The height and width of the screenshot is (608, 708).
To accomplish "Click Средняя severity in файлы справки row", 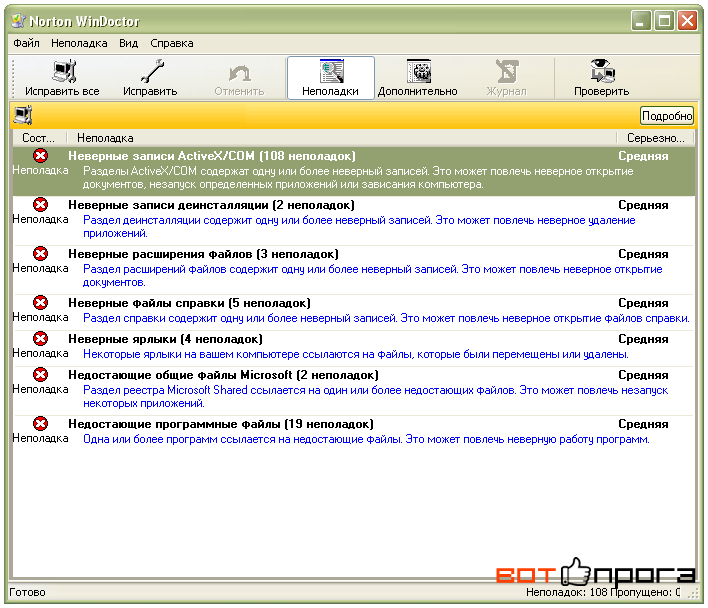I will click(x=643, y=303).
